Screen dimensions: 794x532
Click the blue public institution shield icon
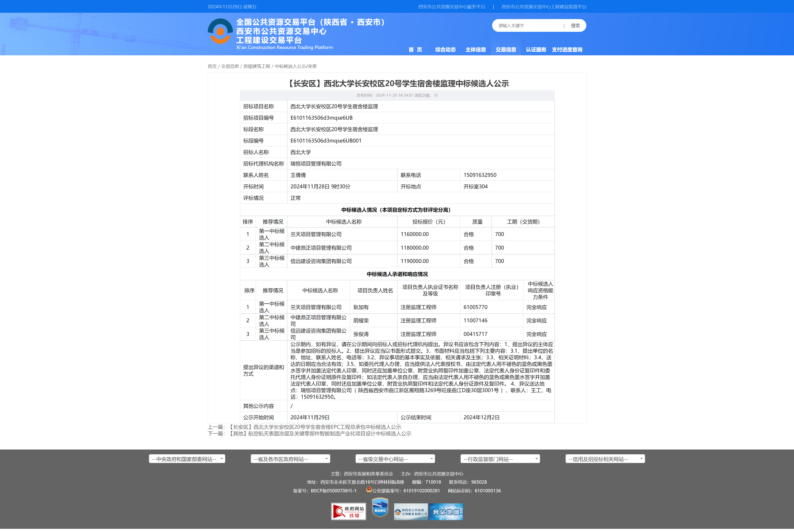click(380, 508)
